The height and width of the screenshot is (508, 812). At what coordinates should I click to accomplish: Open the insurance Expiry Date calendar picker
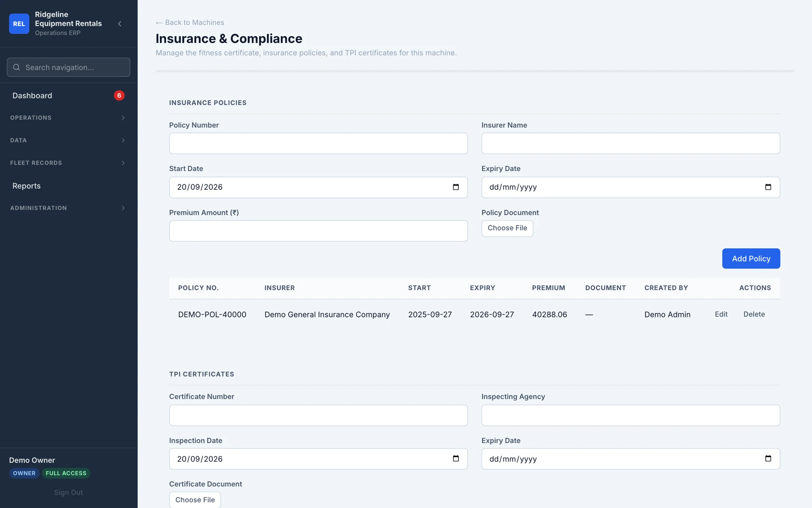768,187
